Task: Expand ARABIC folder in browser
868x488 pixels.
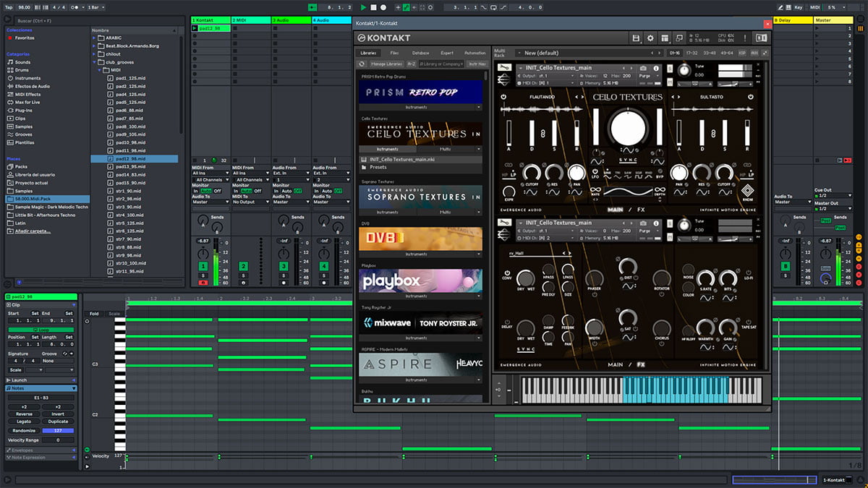Action: coord(95,38)
